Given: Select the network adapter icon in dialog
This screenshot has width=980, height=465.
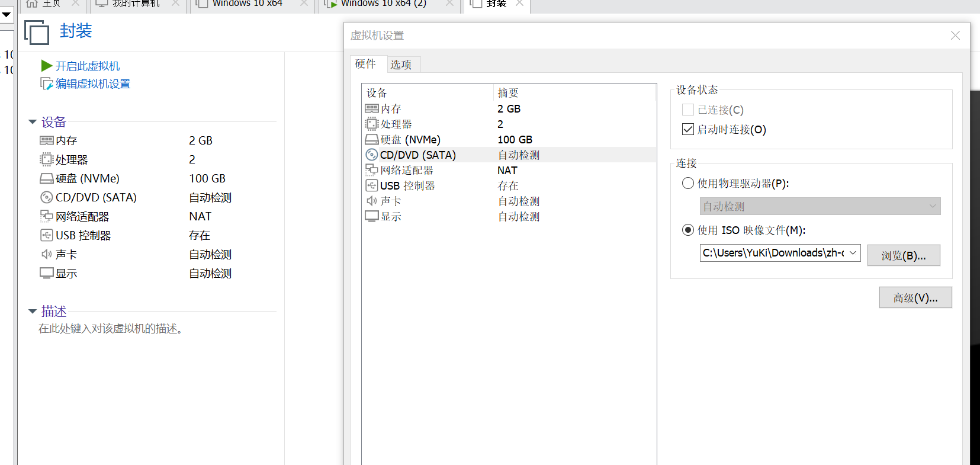Looking at the screenshot, I should point(371,171).
